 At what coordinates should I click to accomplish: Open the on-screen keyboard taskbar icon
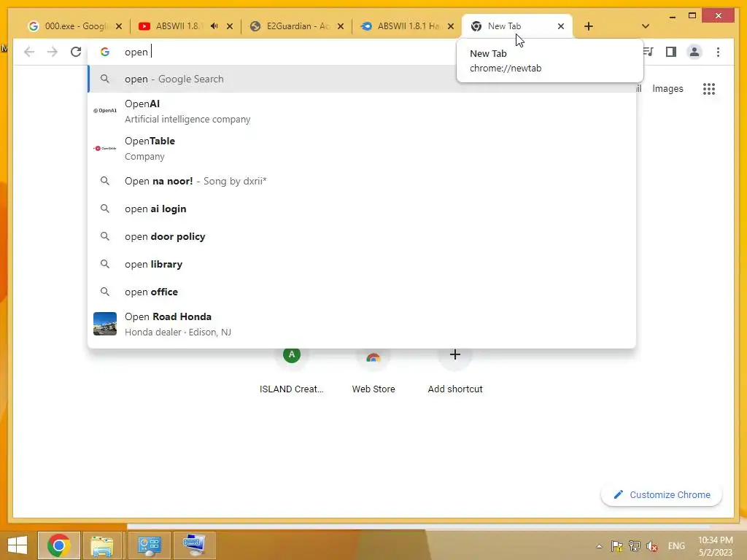(x=194, y=545)
